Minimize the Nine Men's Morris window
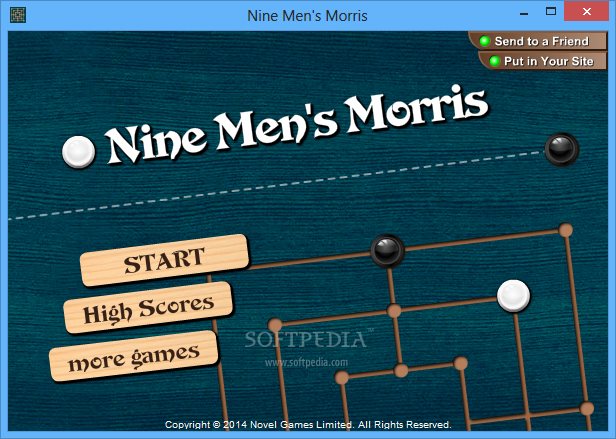 pyautogui.click(x=524, y=14)
